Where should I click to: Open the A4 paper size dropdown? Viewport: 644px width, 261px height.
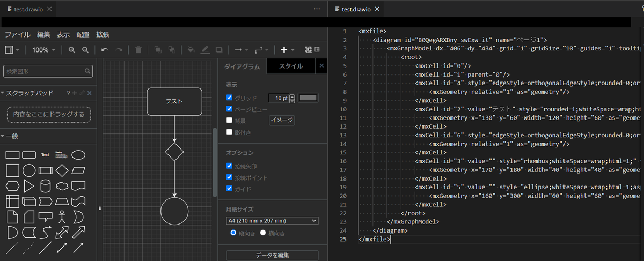coord(272,221)
